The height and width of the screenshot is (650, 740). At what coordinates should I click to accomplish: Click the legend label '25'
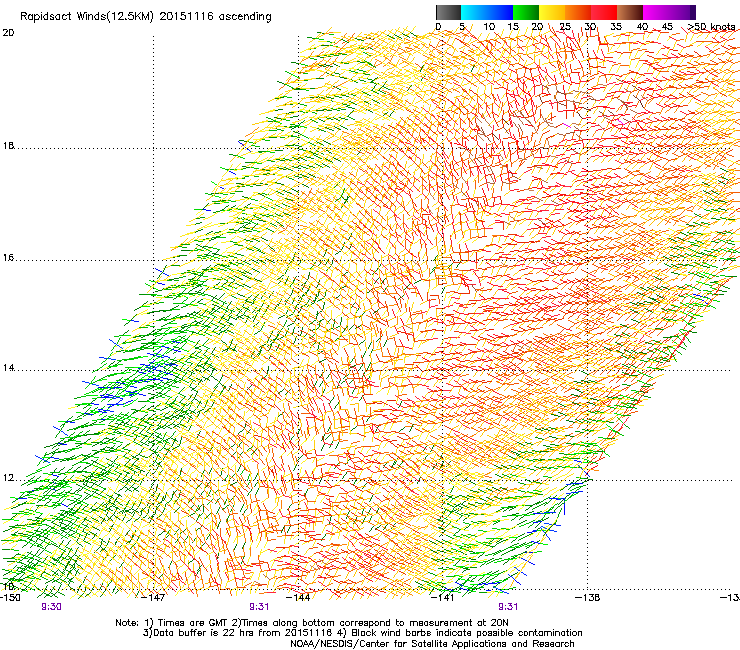pyautogui.click(x=565, y=27)
